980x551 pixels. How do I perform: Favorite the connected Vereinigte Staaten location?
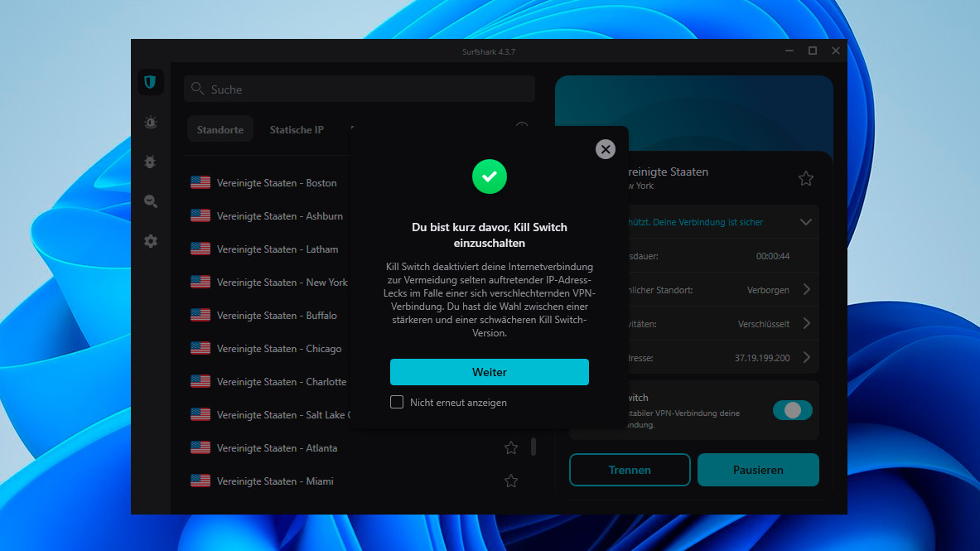(806, 179)
